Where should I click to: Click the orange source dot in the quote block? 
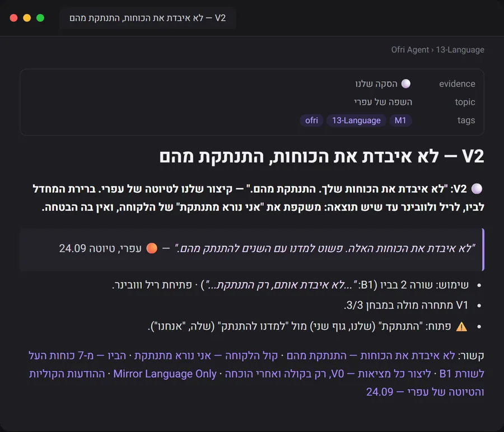(x=152, y=248)
